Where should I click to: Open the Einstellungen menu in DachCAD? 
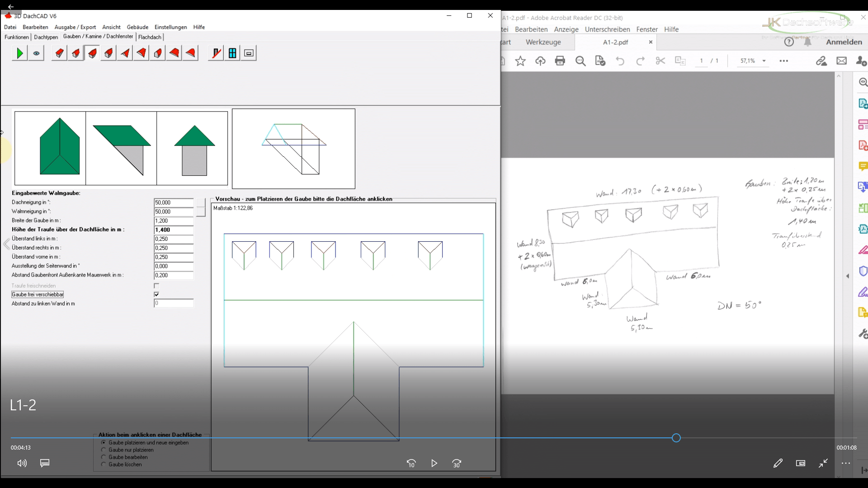(x=171, y=27)
